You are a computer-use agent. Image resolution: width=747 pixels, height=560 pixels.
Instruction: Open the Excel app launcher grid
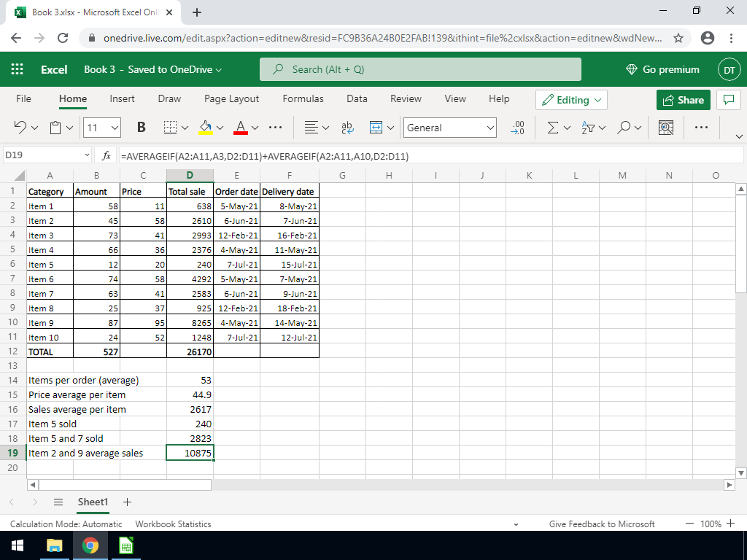click(x=18, y=69)
